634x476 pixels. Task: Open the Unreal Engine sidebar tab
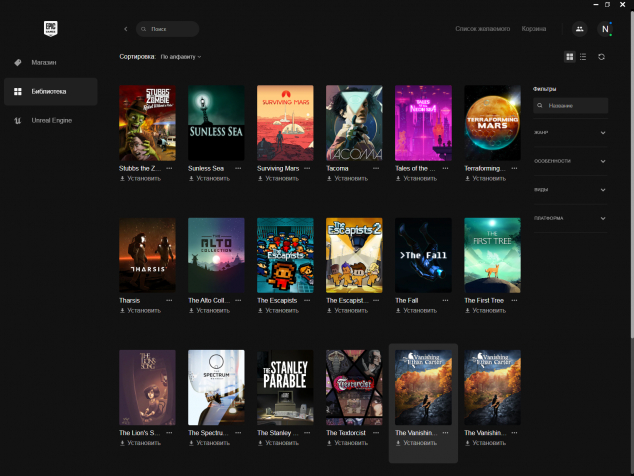(51, 121)
